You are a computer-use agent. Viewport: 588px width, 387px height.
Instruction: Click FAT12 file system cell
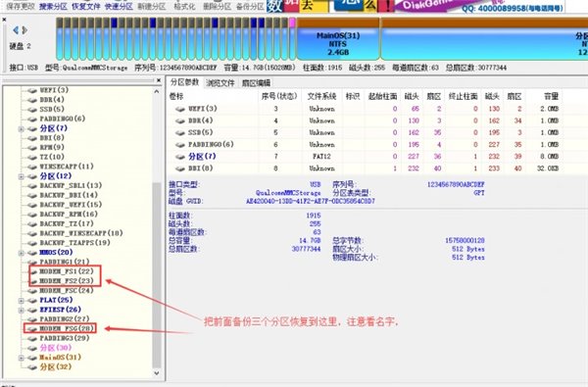(321, 157)
